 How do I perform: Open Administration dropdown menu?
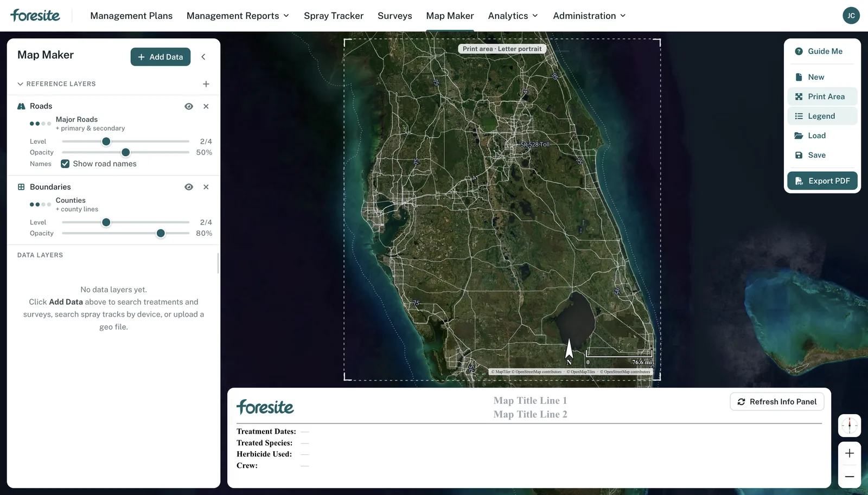589,16
